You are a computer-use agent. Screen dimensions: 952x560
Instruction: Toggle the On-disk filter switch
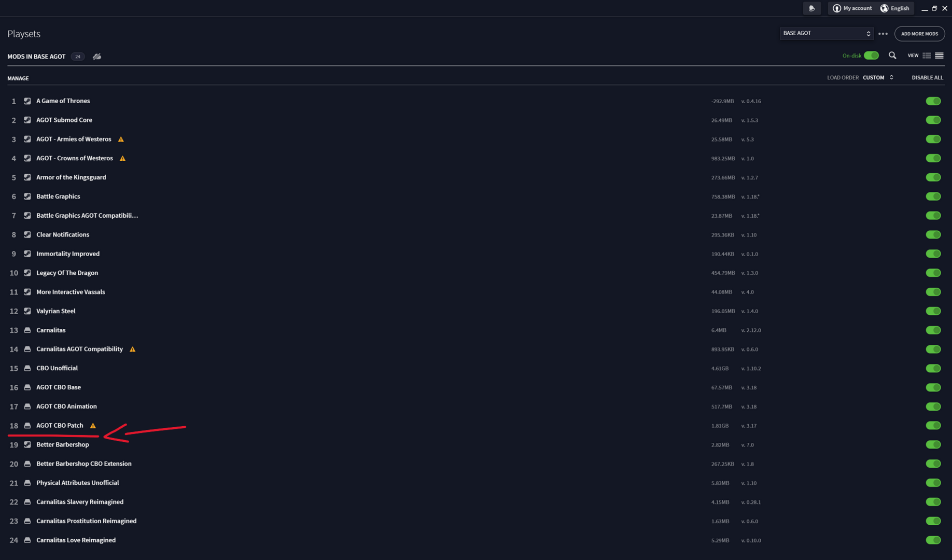[872, 55]
